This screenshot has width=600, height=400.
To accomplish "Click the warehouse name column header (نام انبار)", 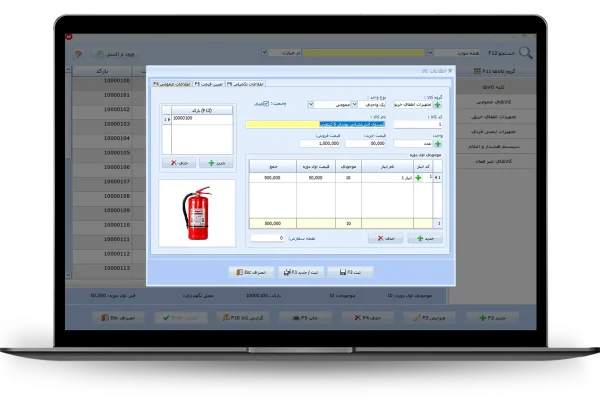I will [x=387, y=167].
